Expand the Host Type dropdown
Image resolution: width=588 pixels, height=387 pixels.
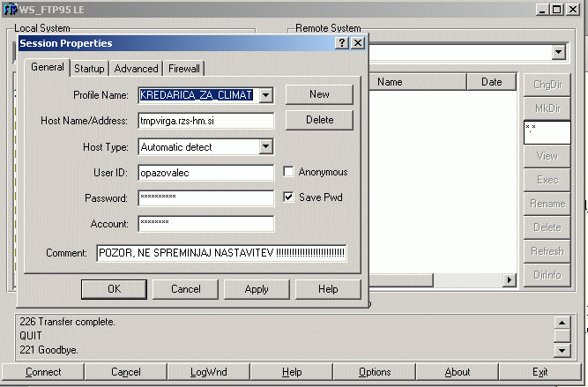tap(266, 147)
